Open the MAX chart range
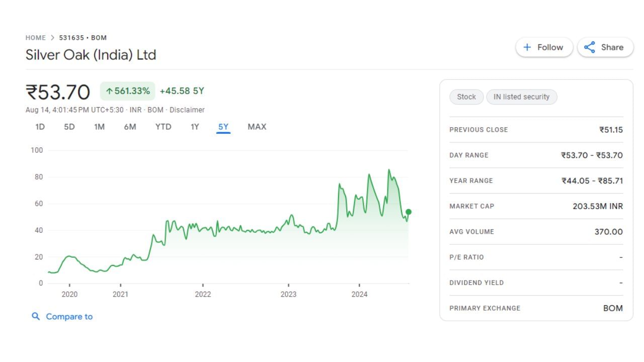644x362 pixels. click(x=257, y=127)
